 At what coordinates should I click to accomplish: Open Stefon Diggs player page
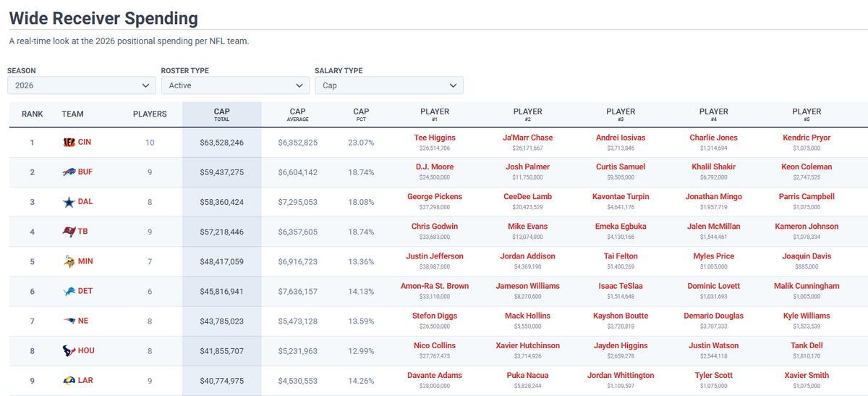pos(435,316)
